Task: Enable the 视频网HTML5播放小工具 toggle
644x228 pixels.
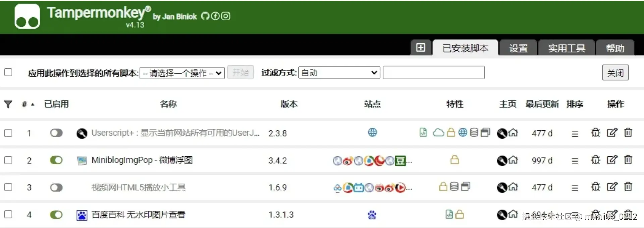Action: point(56,187)
